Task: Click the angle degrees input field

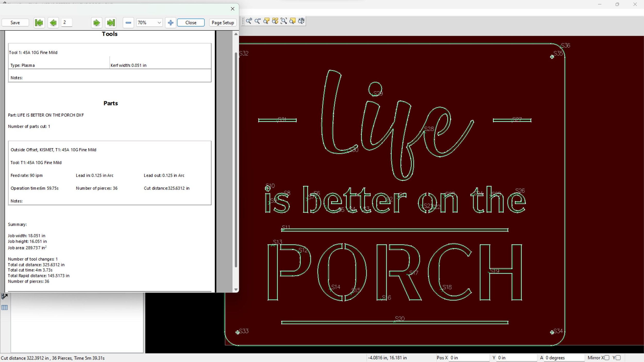Action: (x=564, y=358)
